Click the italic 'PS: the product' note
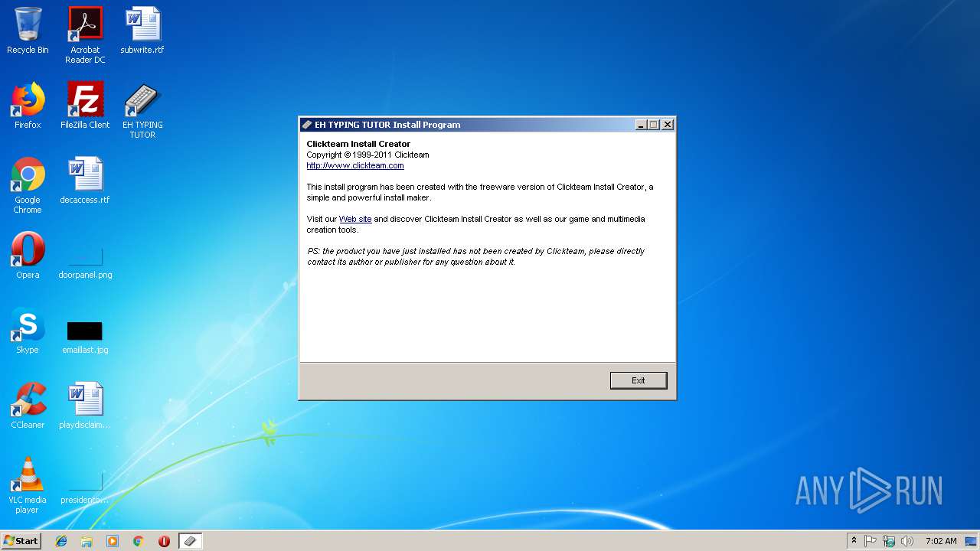 [475, 256]
